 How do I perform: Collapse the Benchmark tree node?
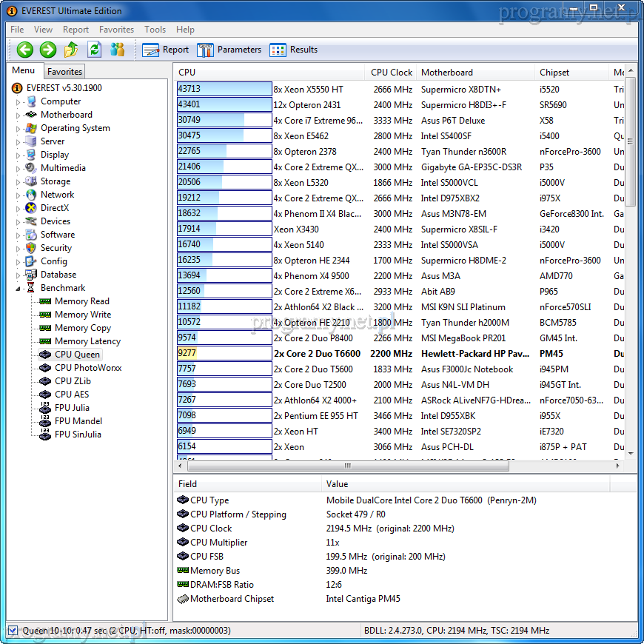(x=19, y=289)
